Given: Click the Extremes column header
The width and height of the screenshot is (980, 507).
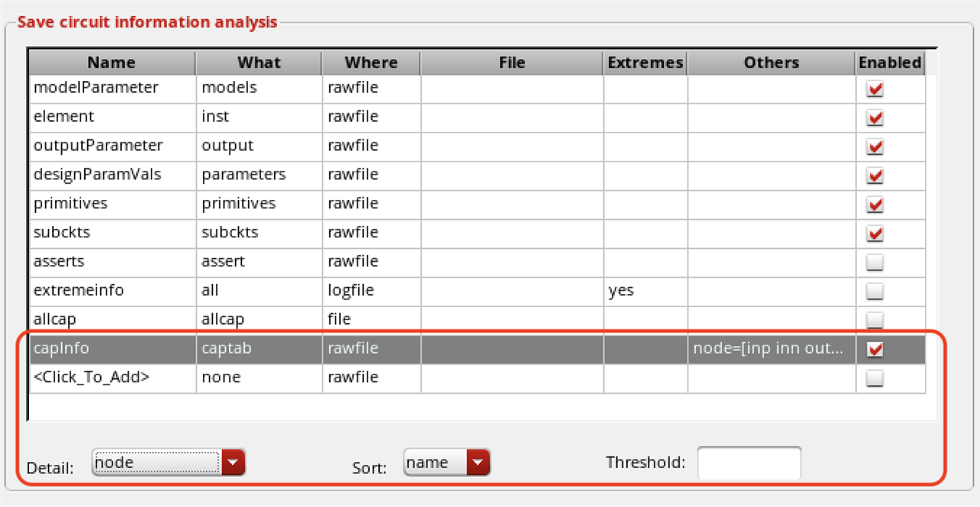Looking at the screenshot, I should (x=645, y=63).
